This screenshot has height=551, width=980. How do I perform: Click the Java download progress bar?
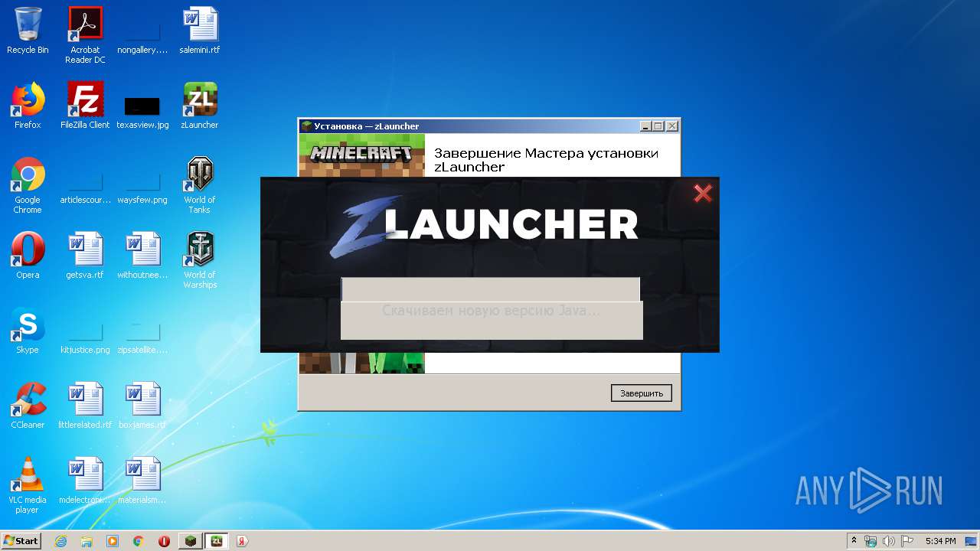point(490,289)
